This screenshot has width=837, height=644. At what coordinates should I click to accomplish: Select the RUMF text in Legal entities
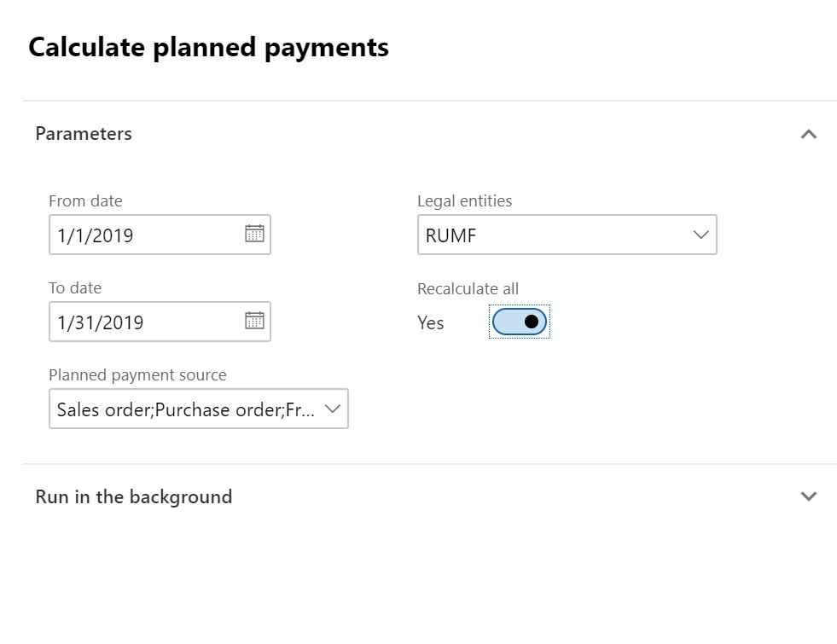451,235
